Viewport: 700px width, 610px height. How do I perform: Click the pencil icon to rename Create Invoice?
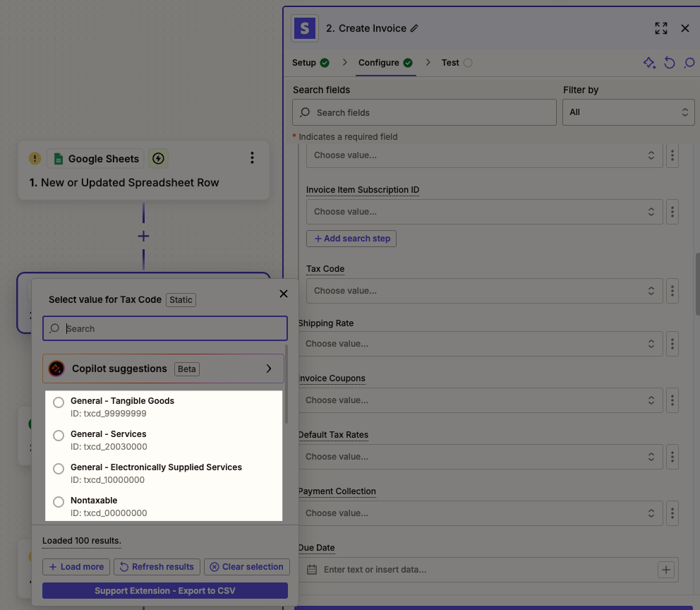414,28
